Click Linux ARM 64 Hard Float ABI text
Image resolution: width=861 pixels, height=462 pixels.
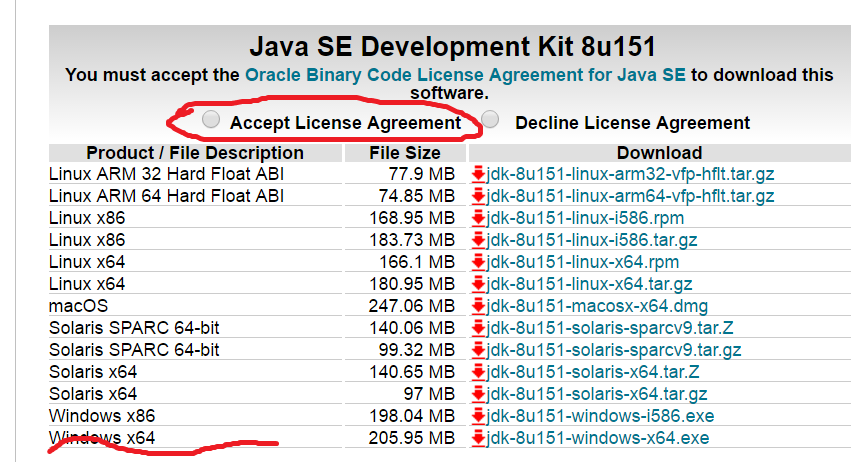point(166,196)
